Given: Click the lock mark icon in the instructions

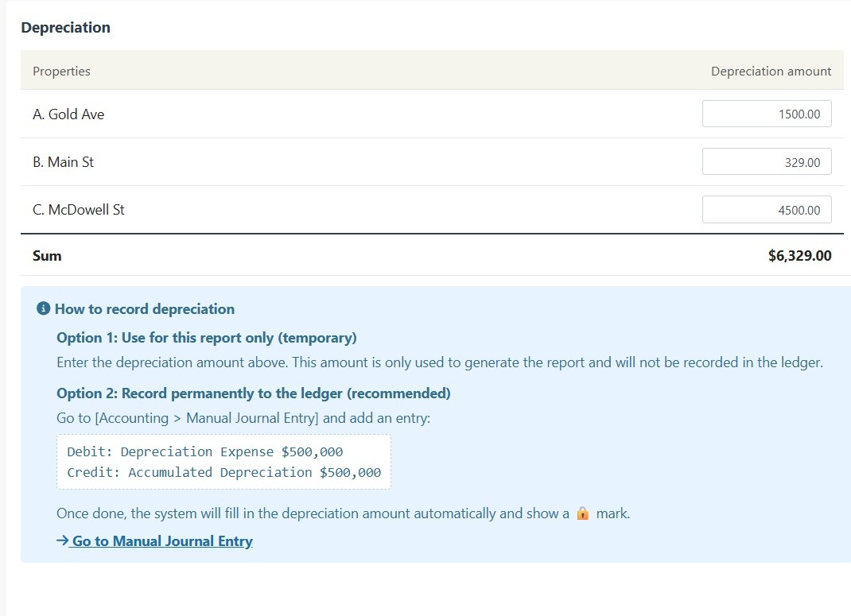Looking at the screenshot, I should click(x=582, y=513).
